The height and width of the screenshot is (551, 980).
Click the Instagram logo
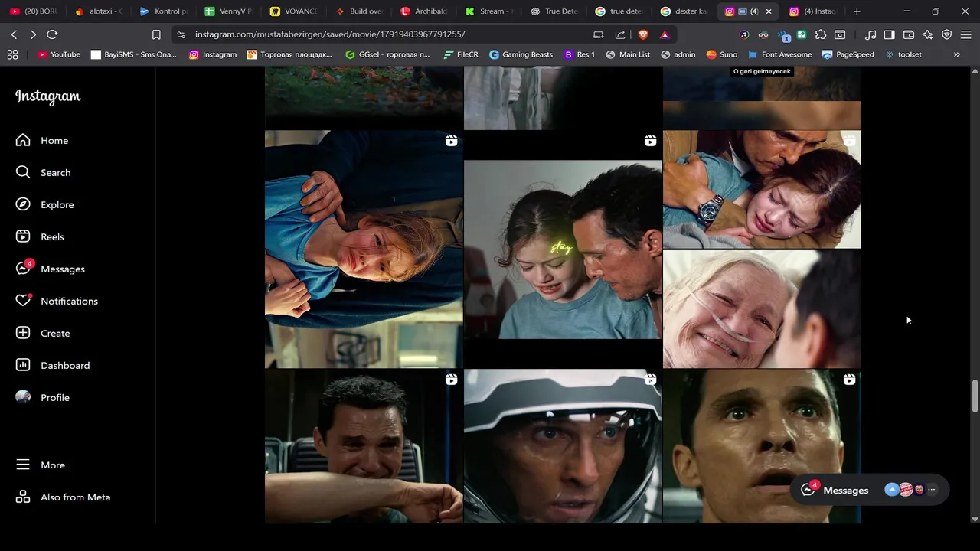(47, 96)
